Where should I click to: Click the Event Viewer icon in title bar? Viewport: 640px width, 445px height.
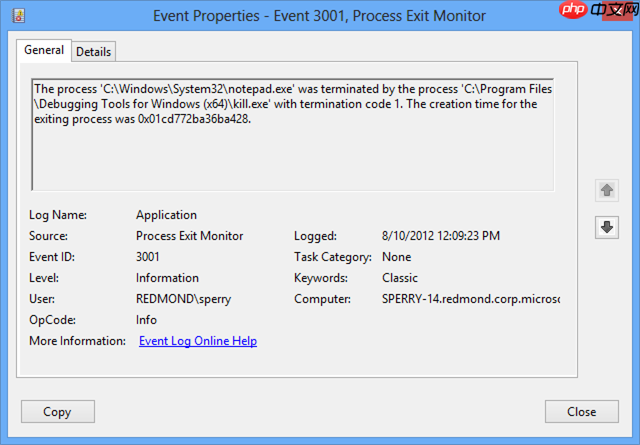tap(18, 16)
